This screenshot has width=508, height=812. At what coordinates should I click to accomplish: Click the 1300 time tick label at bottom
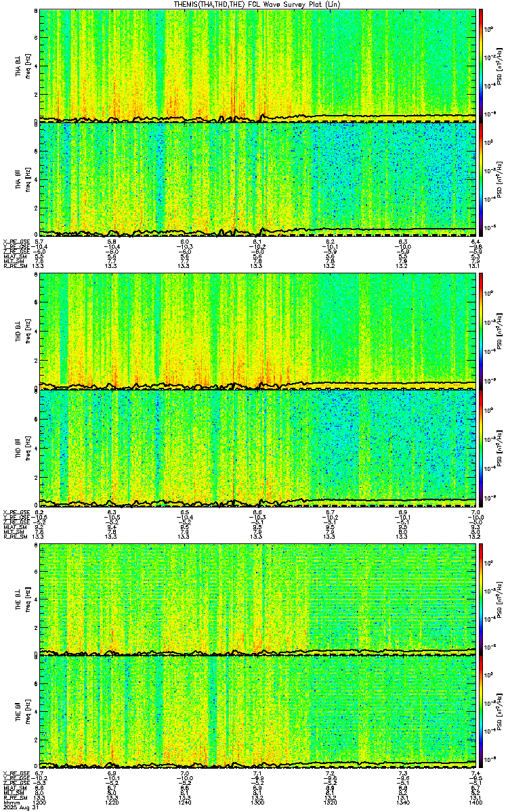(257, 802)
